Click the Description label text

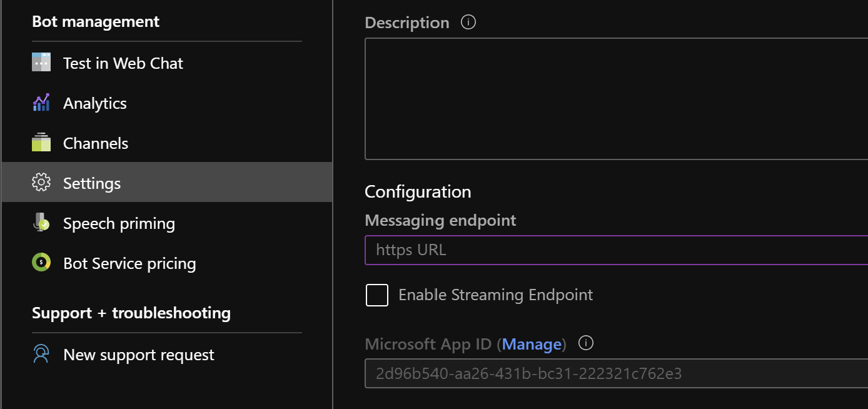(407, 23)
